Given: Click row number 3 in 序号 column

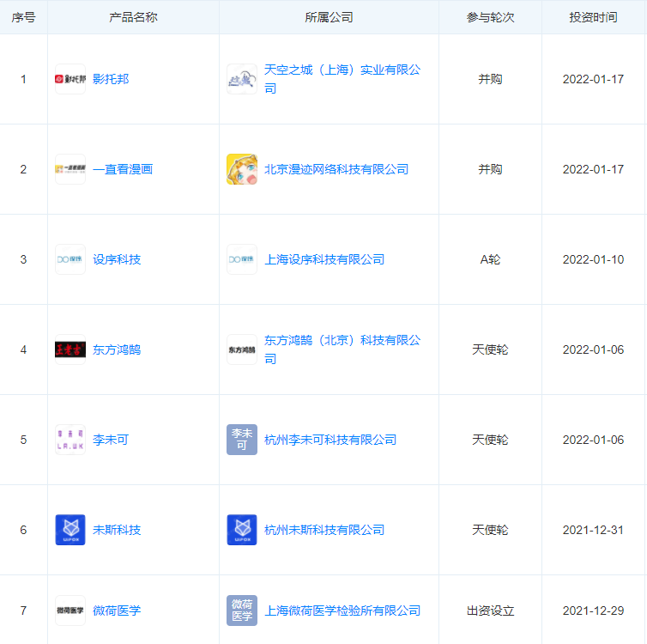Looking at the screenshot, I should point(23,259).
